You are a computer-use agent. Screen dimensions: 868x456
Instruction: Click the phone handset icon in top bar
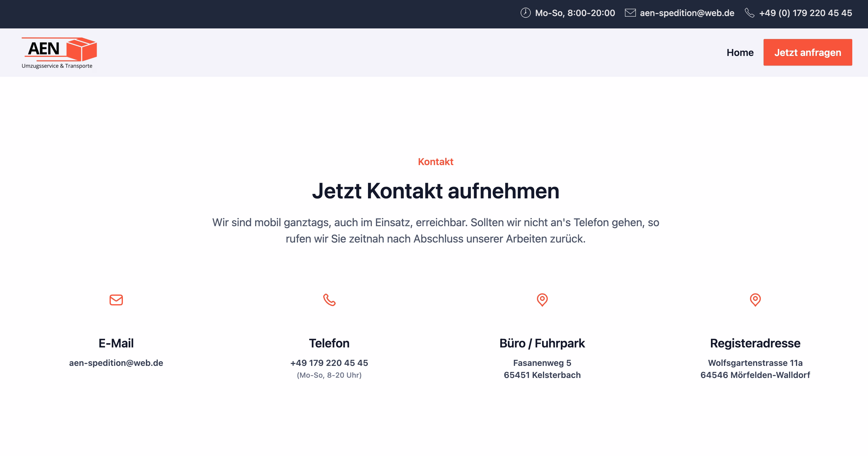click(x=749, y=13)
